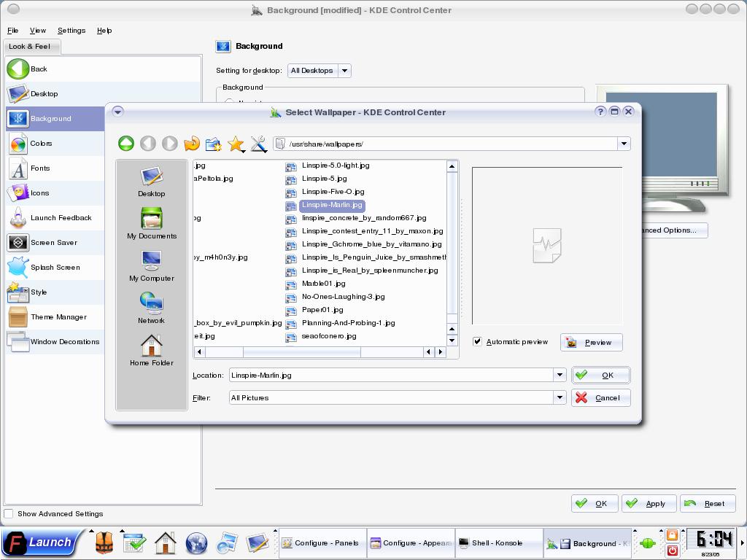
Task: Open the Help menu
Action: [104, 31]
